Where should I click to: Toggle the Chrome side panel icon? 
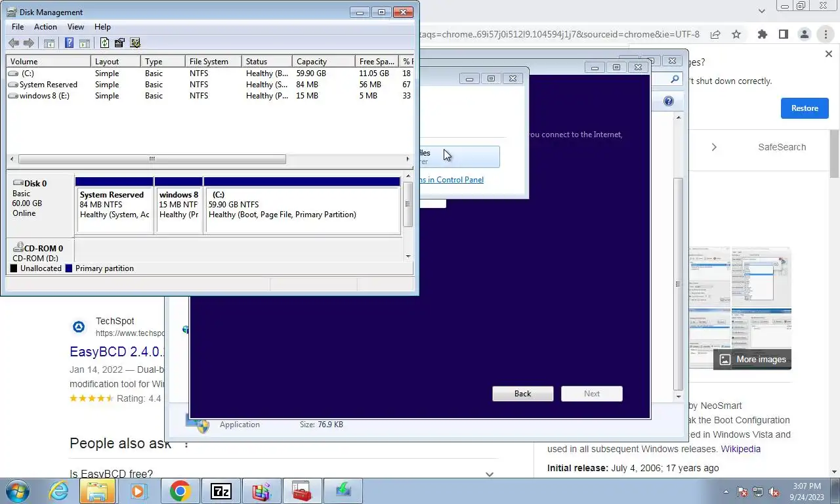point(783,34)
